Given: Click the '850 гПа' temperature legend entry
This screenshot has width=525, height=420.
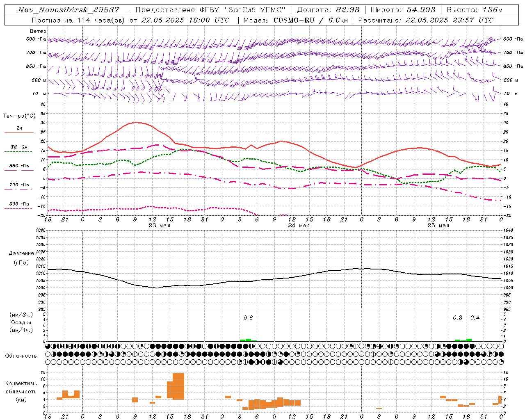Looking at the screenshot, I should coord(19,166).
